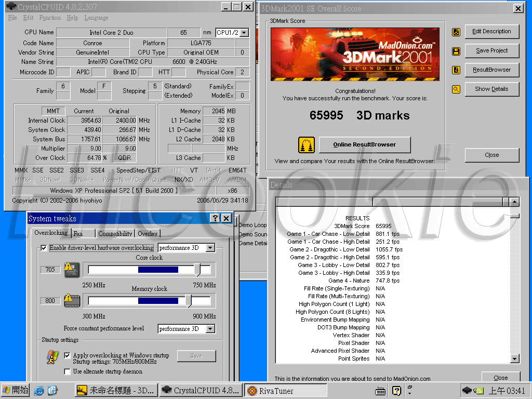Switch to the 3DMark taskbar button

coord(117,391)
